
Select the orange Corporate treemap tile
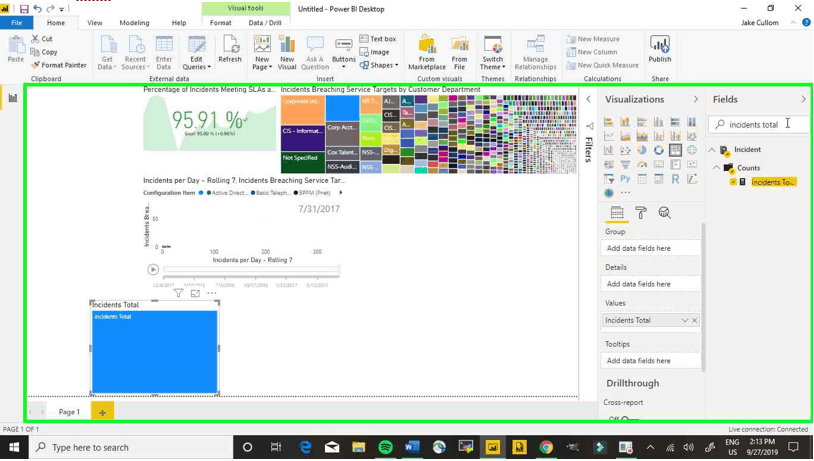pos(303,110)
